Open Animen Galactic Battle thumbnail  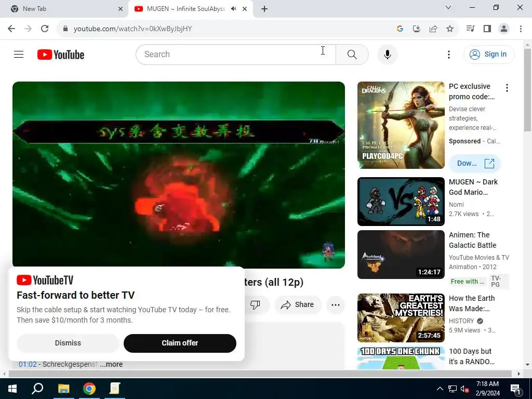click(401, 255)
